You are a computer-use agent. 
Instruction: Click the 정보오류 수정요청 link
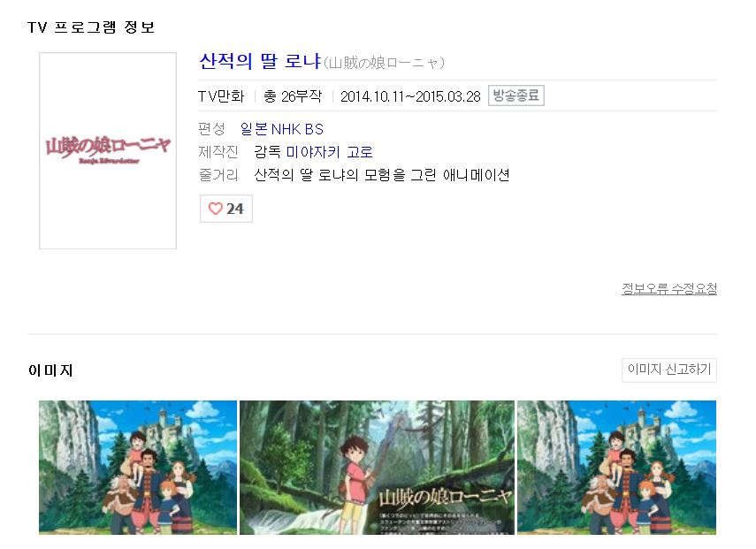pyautogui.click(x=669, y=289)
